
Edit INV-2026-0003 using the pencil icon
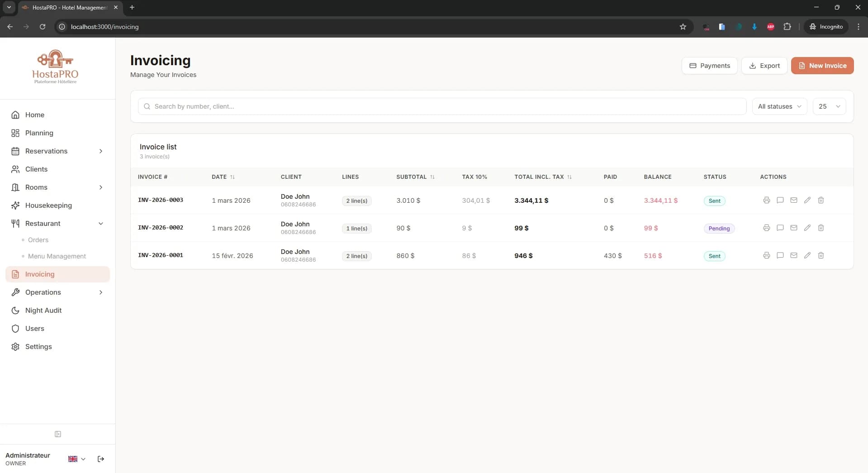807,200
